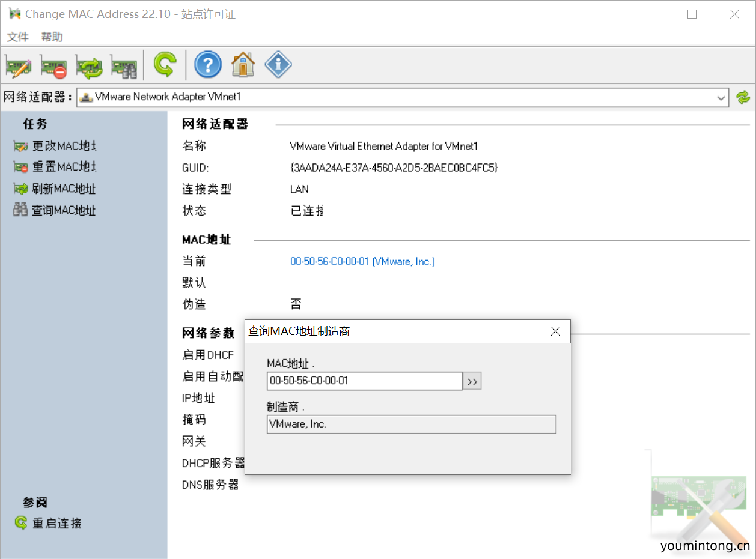Click the adapter name VMware Virtual Ethernet Adapter text
756x559 pixels.
coord(384,146)
